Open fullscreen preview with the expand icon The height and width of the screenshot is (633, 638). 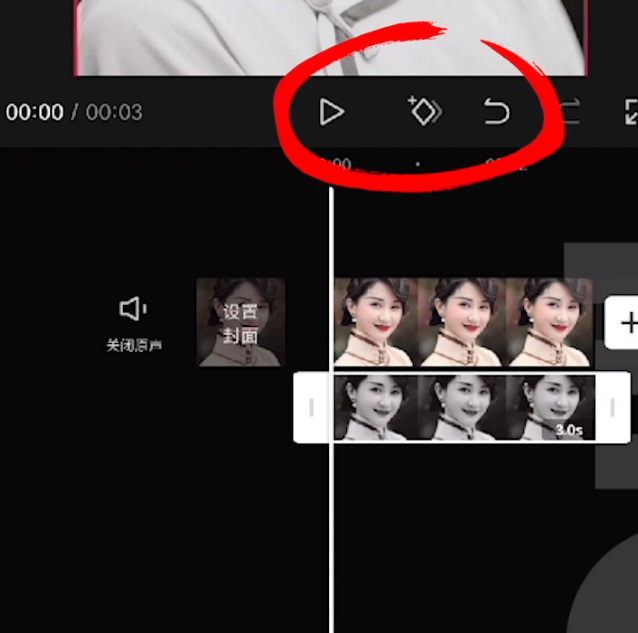pyautogui.click(x=631, y=111)
